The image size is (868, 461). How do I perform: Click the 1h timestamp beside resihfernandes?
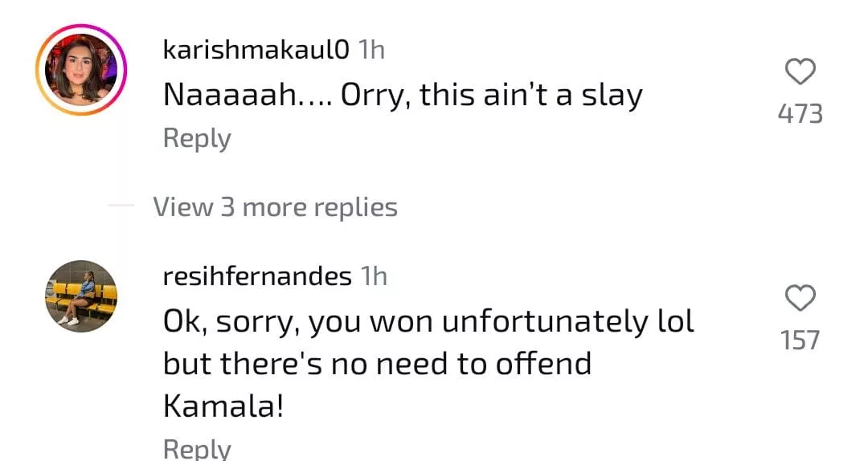tap(374, 276)
